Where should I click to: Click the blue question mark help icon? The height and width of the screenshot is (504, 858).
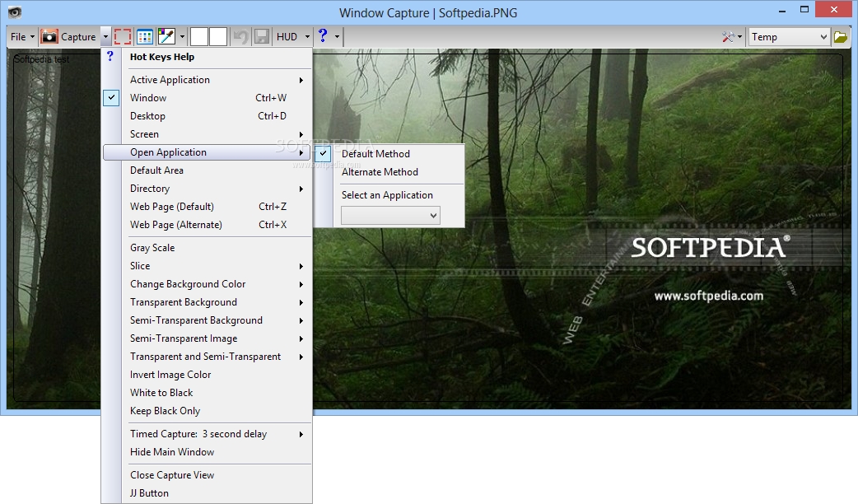point(323,35)
